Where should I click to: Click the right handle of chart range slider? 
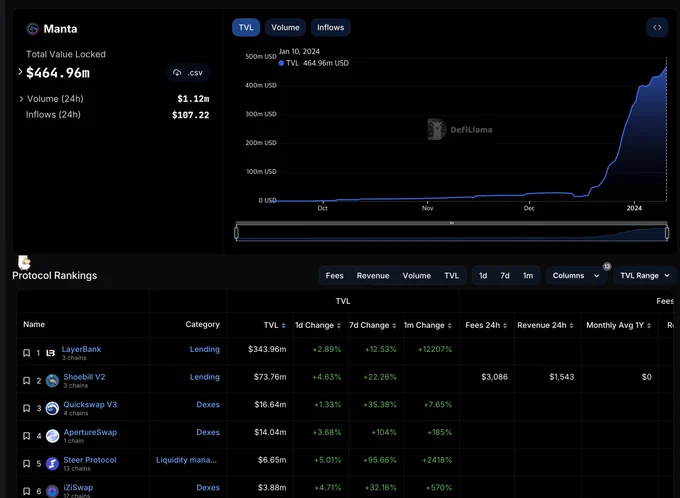pyautogui.click(x=667, y=233)
